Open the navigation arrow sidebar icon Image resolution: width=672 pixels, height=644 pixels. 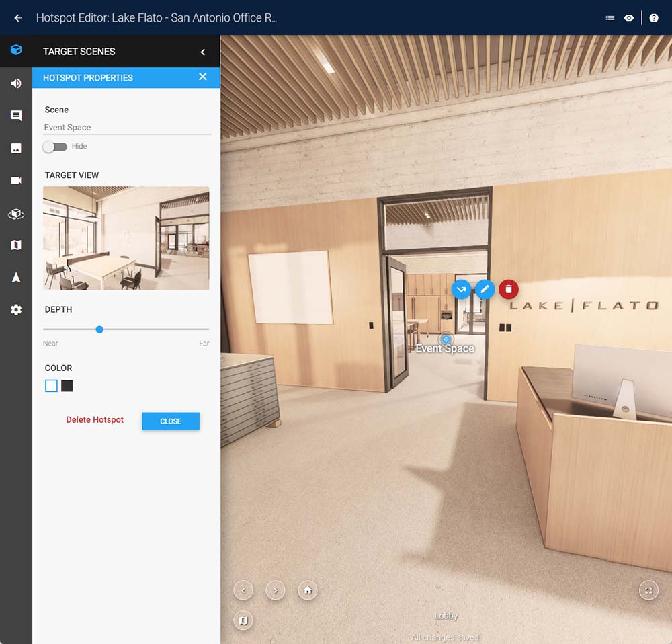(x=16, y=278)
